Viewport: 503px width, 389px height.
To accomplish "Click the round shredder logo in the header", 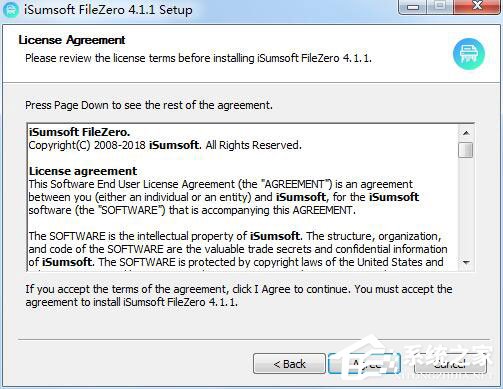I will pyautogui.click(x=468, y=54).
